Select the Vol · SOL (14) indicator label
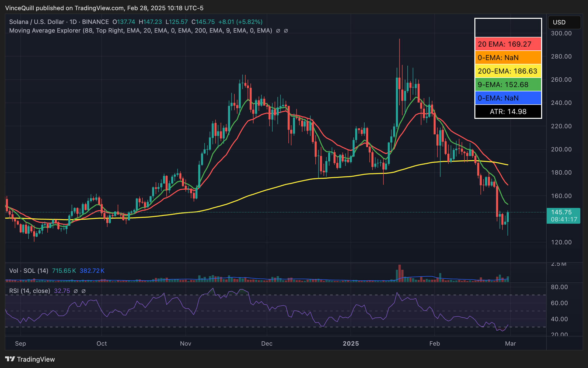The width and height of the screenshot is (588, 368). click(29, 271)
